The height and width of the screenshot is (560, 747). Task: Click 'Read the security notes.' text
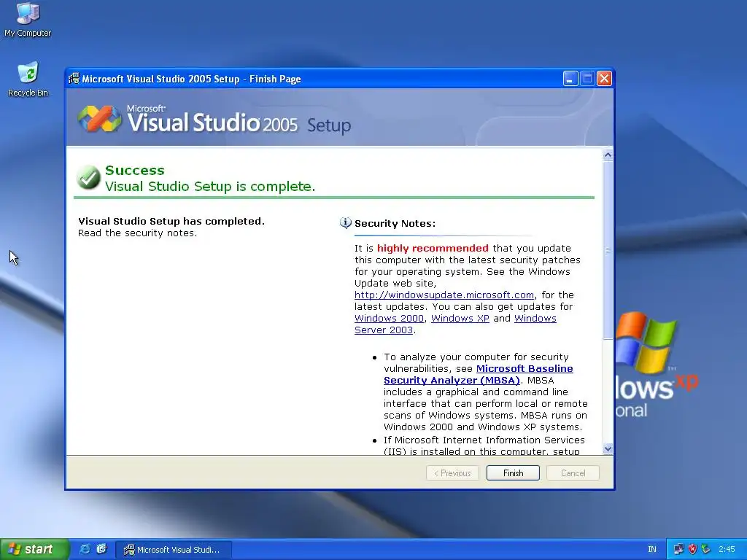tap(137, 233)
